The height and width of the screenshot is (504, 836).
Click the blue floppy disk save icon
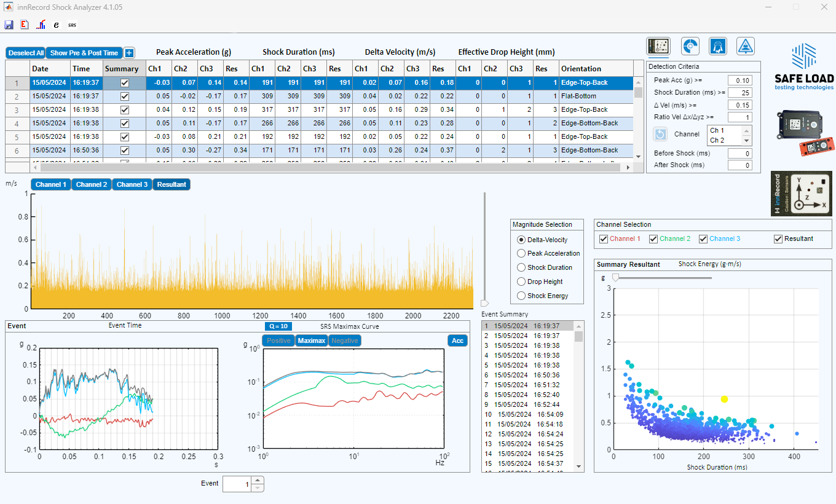point(9,25)
